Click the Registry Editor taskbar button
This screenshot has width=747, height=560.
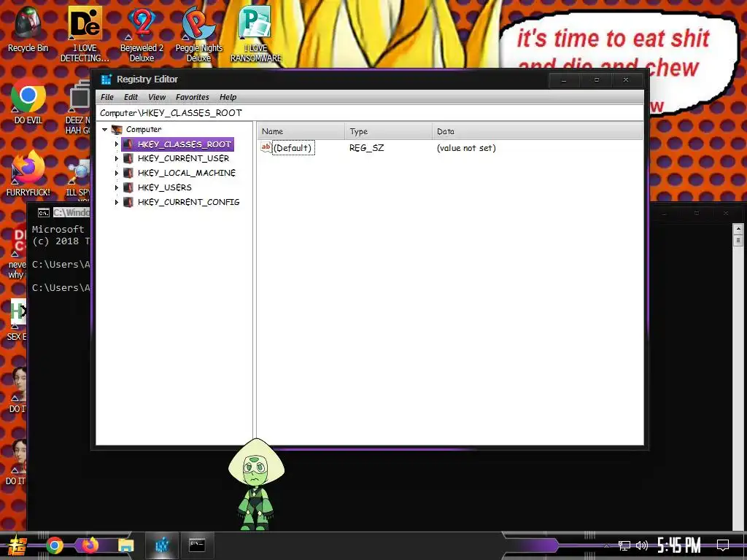pyautogui.click(x=162, y=545)
